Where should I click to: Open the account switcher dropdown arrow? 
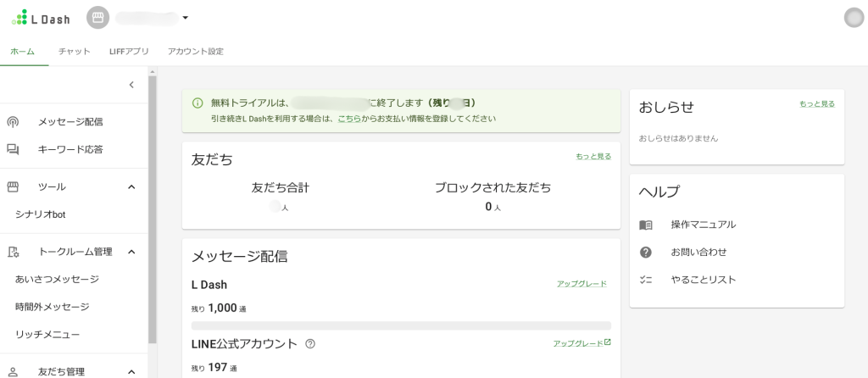186,18
